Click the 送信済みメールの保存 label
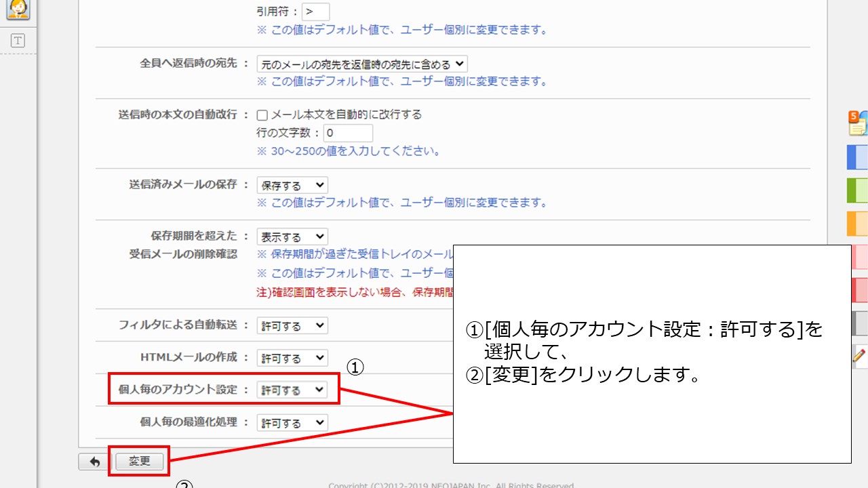The image size is (868, 488). tap(183, 184)
